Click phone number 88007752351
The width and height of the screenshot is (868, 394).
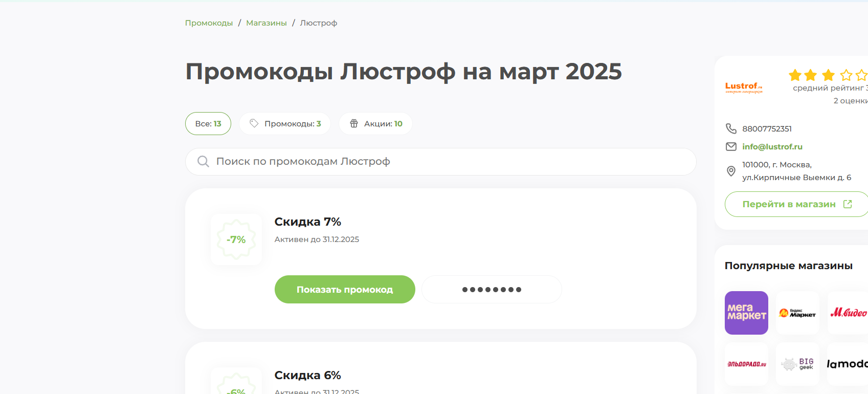pos(767,129)
